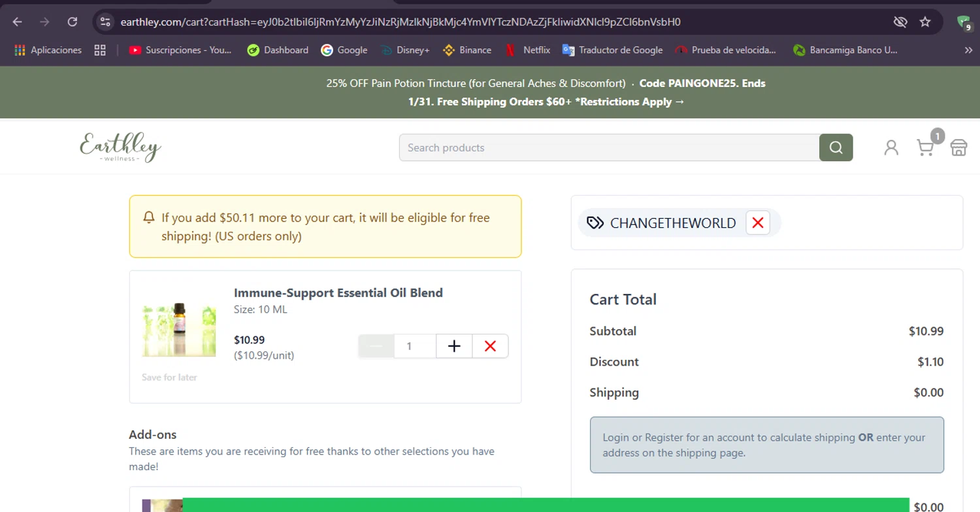Image resolution: width=980 pixels, height=512 pixels.
Task: Focus the Search products field
Action: pyautogui.click(x=609, y=148)
